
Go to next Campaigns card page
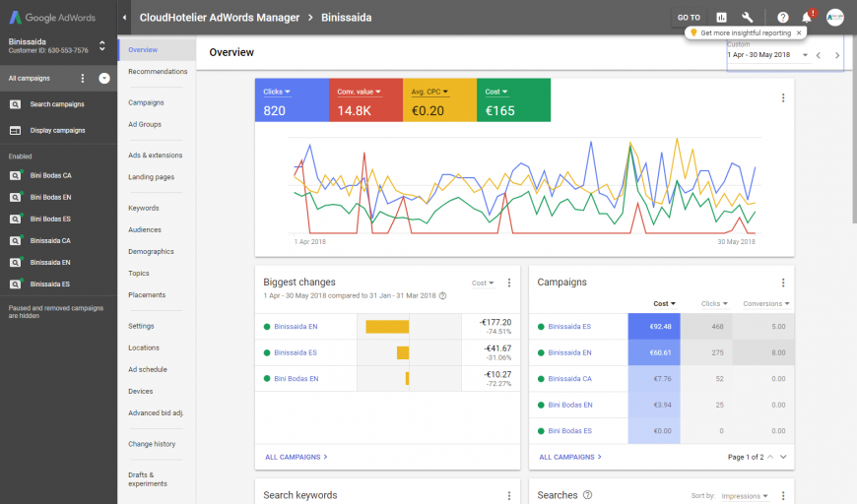[x=783, y=457]
